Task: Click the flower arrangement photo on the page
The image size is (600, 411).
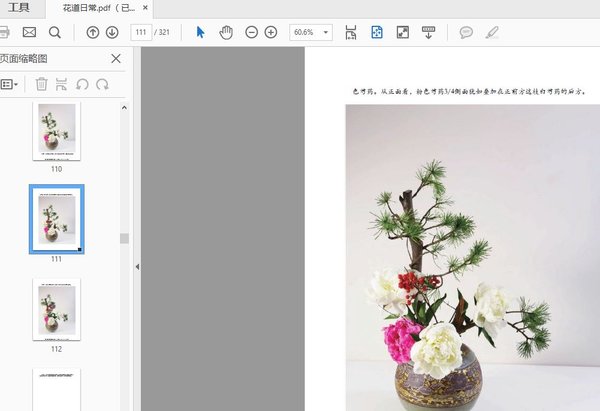Action: (473, 258)
